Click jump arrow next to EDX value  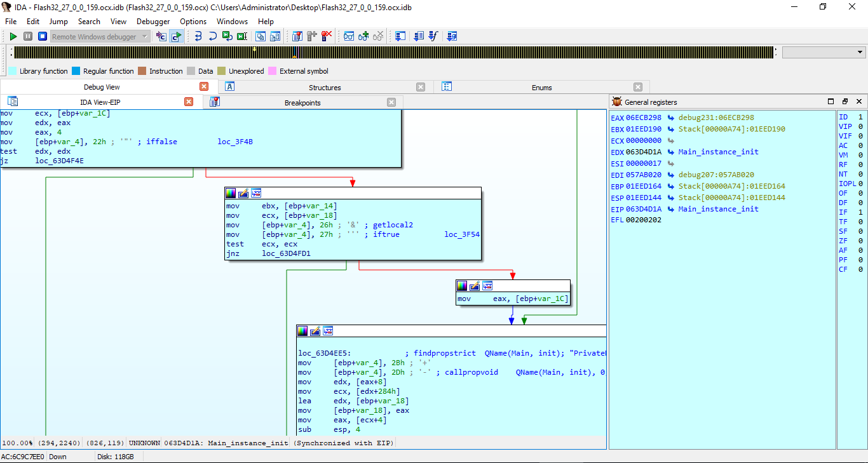pos(670,152)
